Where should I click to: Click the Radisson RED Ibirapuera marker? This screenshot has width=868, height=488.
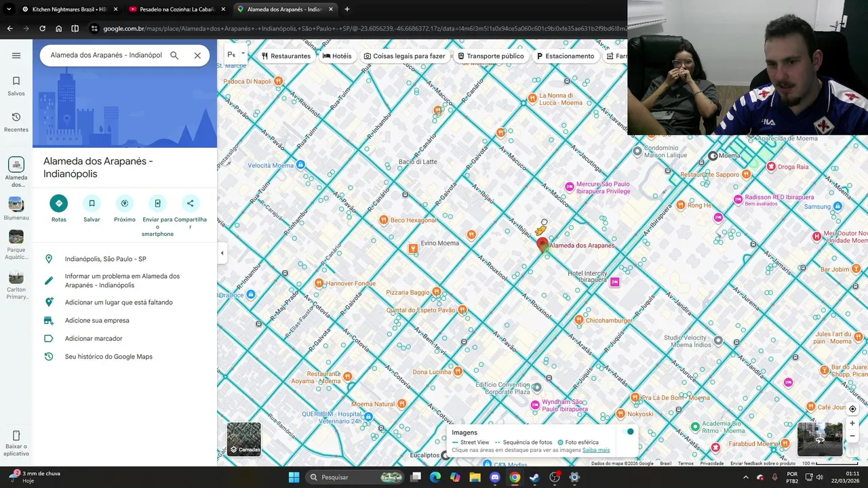click(x=738, y=199)
